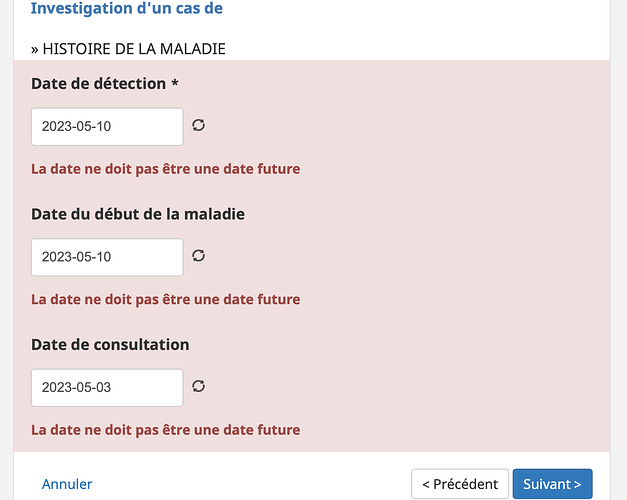Image resolution: width=627 pixels, height=500 pixels.
Task: Click the required asterisk on Date de détection
Action: pos(175,84)
